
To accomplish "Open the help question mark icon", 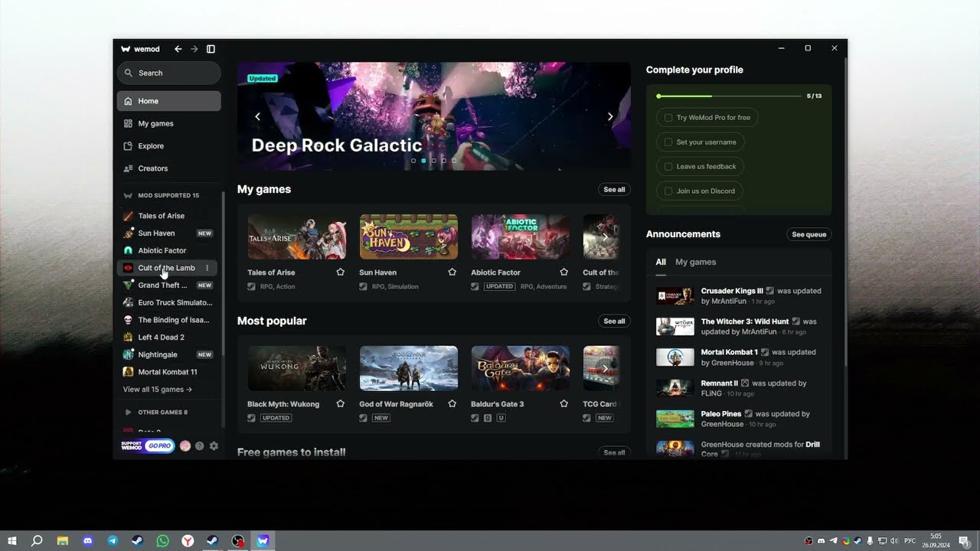I will pyautogui.click(x=200, y=446).
